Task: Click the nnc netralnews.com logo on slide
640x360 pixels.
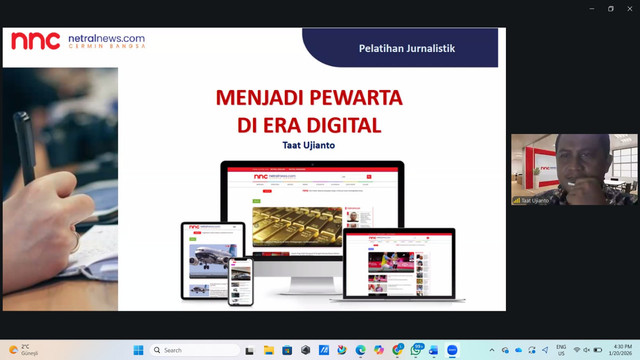Action: pyautogui.click(x=78, y=41)
